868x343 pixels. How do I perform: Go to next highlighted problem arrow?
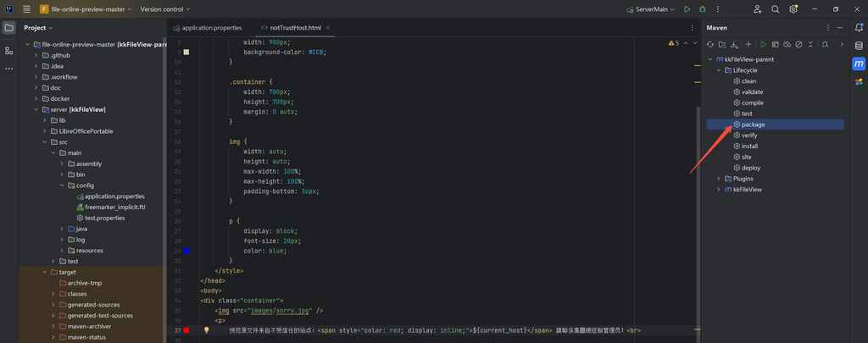pos(695,42)
